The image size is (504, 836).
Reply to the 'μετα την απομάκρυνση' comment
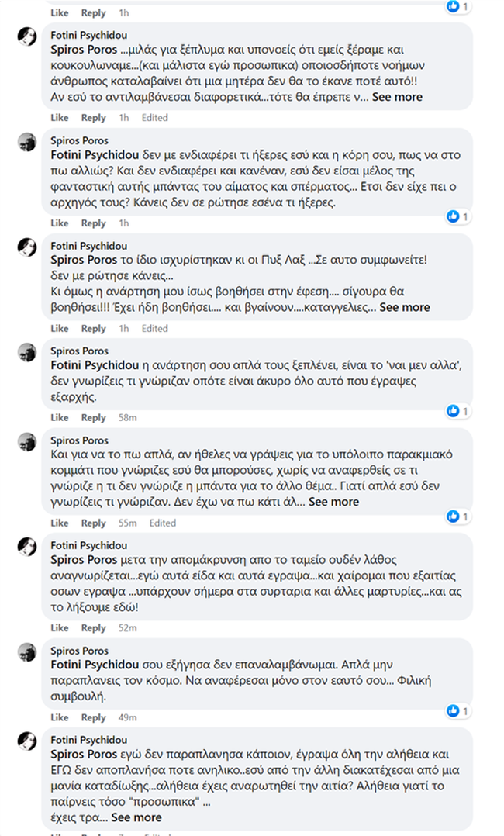tap(93, 628)
